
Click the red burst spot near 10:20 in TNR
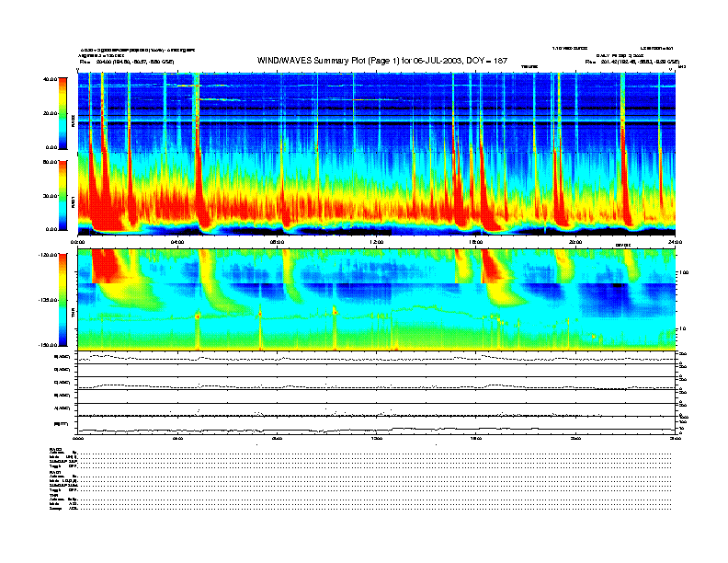335,313
